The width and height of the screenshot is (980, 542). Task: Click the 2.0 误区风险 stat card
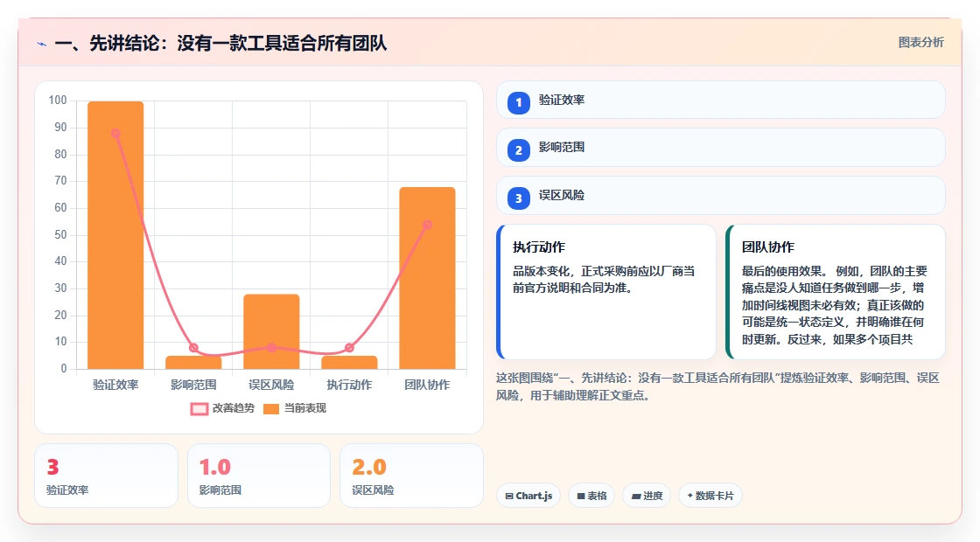click(412, 476)
